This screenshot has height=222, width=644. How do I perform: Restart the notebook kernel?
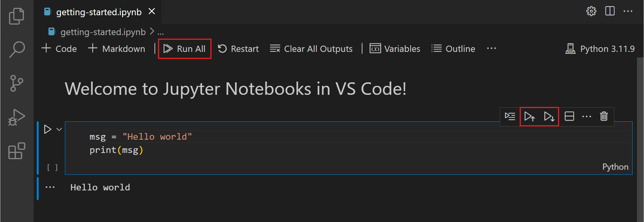coord(238,49)
